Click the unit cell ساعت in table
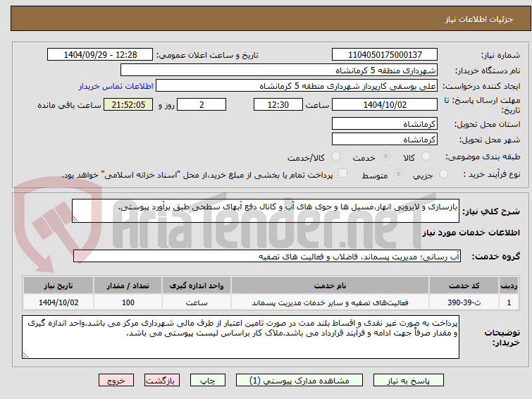 [197, 302]
